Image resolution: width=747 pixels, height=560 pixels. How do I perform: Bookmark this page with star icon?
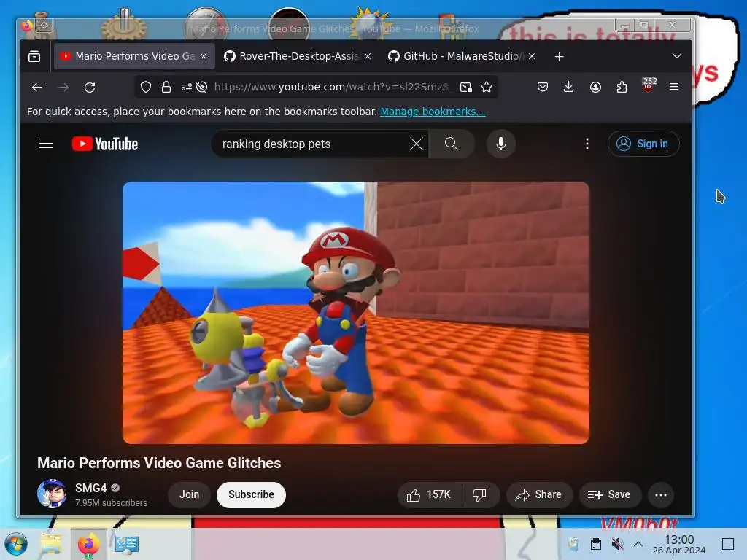point(487,87)
